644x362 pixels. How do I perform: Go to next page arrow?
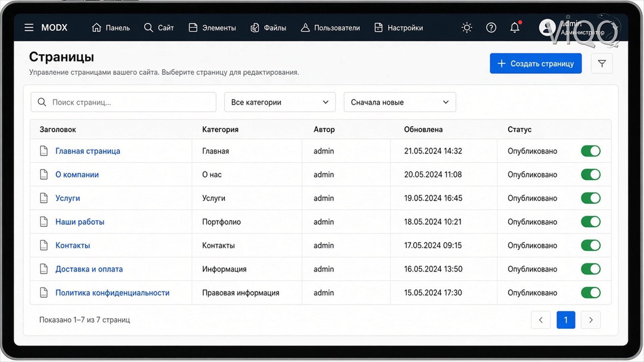(x=591, y=320)
